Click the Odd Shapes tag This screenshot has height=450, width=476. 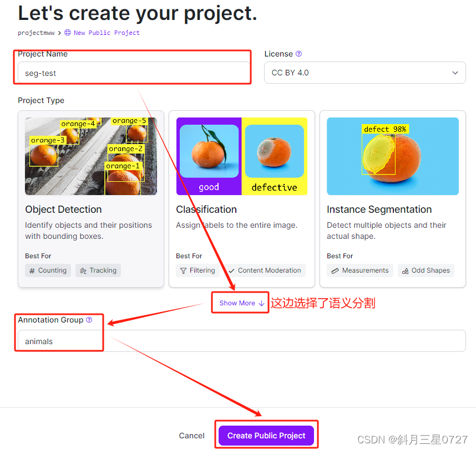click(426, 270)
